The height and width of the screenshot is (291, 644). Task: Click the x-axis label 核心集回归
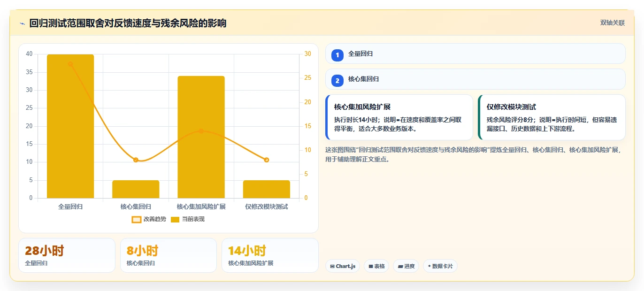tap(136, 207)
